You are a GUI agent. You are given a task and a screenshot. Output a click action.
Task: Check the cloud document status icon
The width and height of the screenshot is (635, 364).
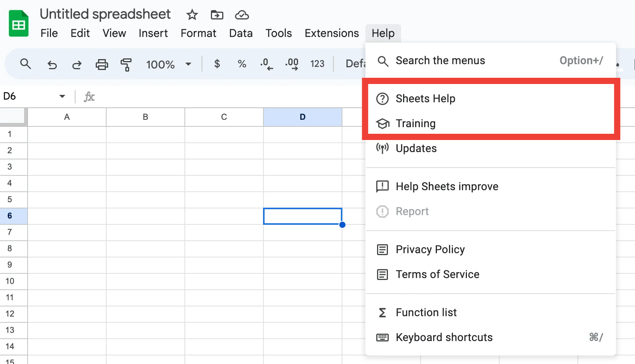[242, 15]
